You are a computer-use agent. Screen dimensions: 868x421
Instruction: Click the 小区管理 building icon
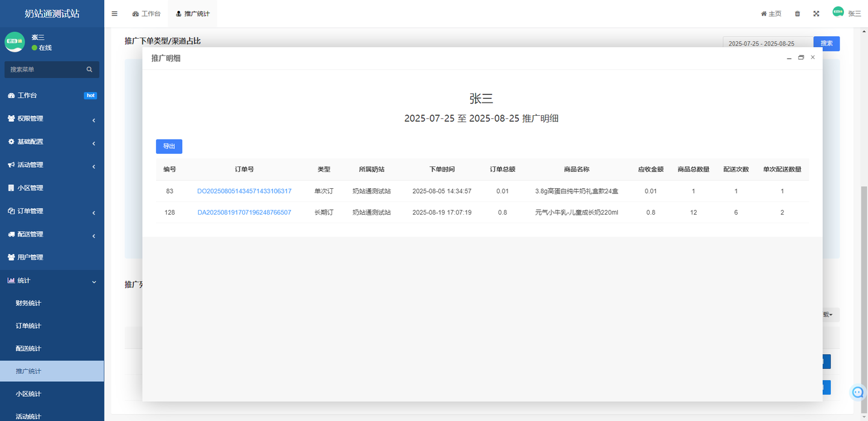[x=11, y=188]
